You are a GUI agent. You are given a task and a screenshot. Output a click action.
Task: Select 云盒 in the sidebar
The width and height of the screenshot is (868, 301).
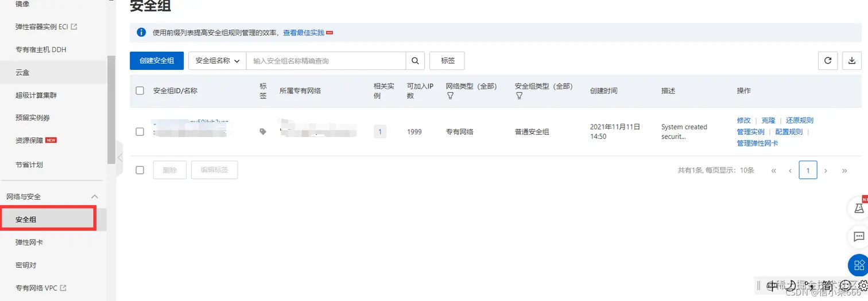pyautogui.click(x=22, y=73)
